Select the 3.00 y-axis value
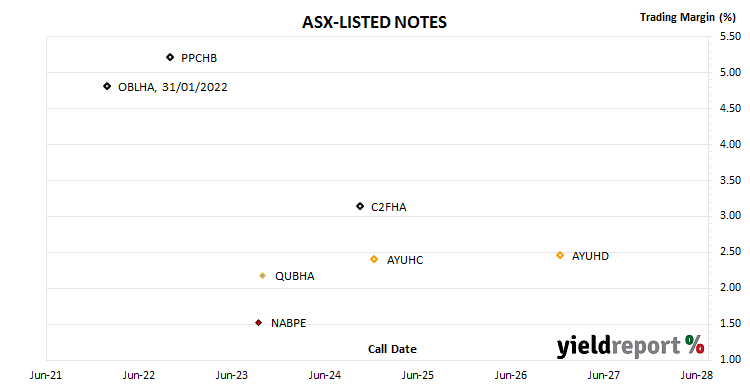Viewport: 750px width, 391px height. click(730, 215)
